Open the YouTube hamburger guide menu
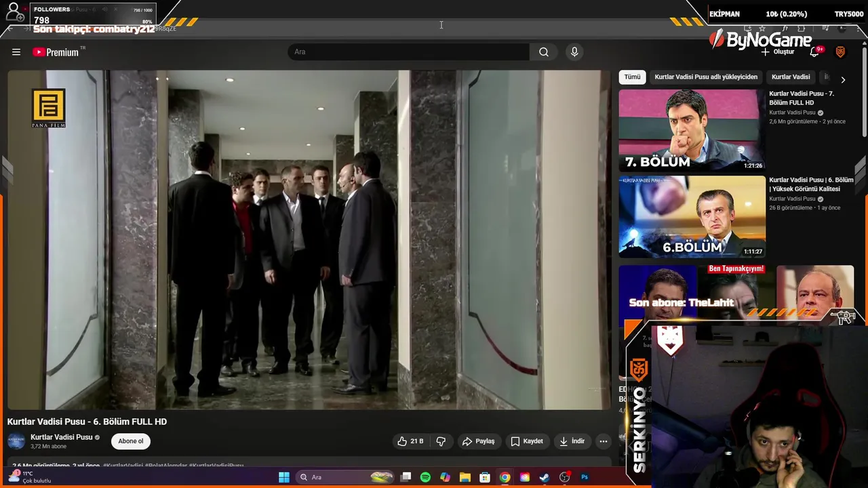This screenshot has height=488, width=868. click(16, 52)
